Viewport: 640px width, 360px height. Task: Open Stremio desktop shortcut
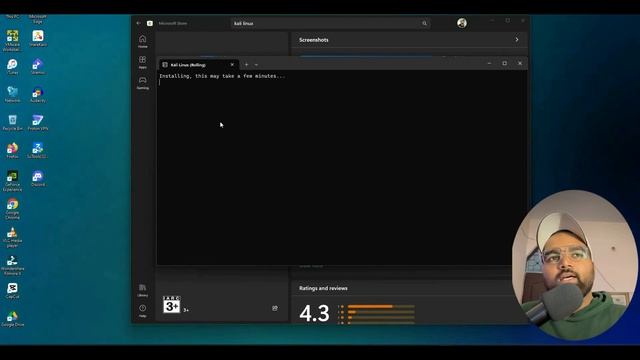click(x=38, y=67)
